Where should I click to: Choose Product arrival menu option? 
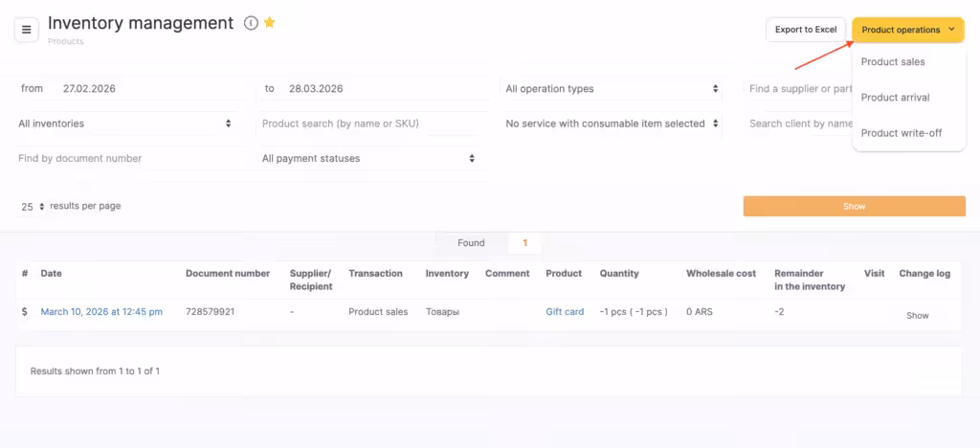[895, 98]
